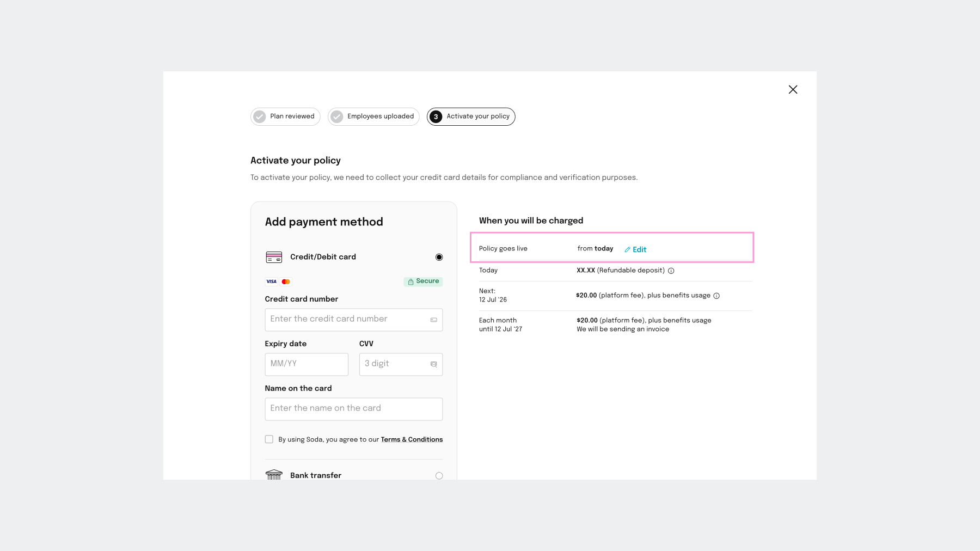
Task: Click the bank building icon
Action: click(274, 475)
